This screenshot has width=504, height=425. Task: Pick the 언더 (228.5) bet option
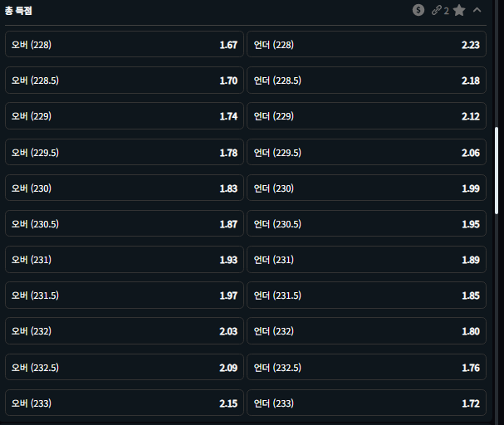366,81
